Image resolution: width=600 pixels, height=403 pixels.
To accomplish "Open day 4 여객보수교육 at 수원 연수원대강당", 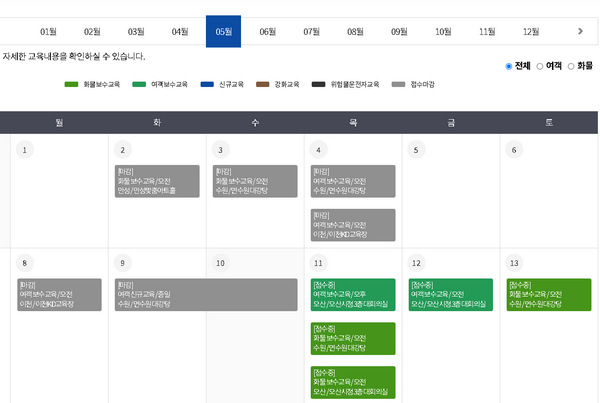I will tap(353, 181).
